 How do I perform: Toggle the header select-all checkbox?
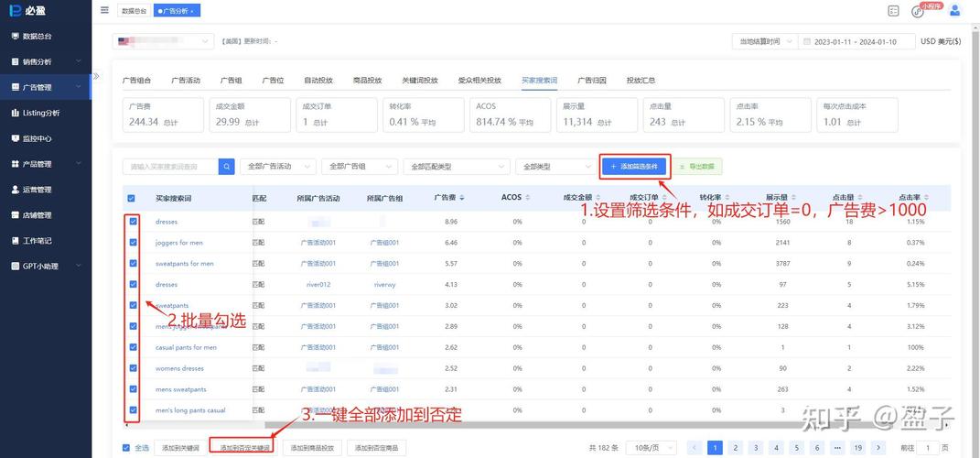(x=131, y=198)
